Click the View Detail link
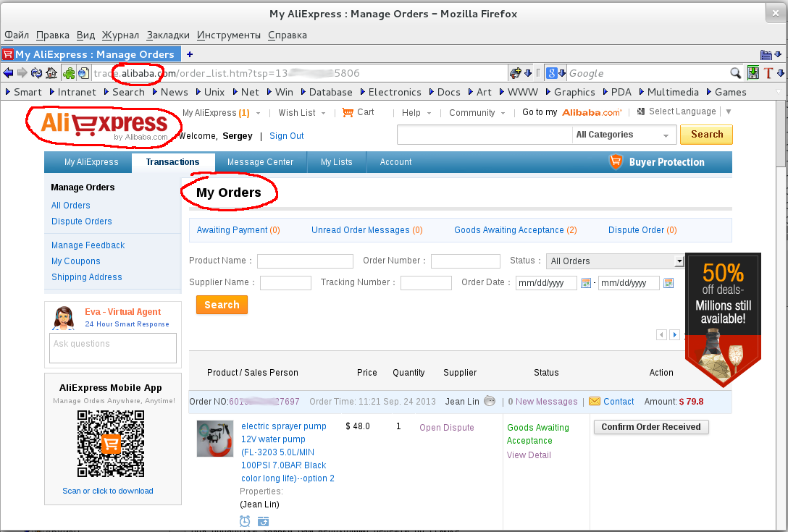This screenshot has width=788, height=532. point(529,455)
